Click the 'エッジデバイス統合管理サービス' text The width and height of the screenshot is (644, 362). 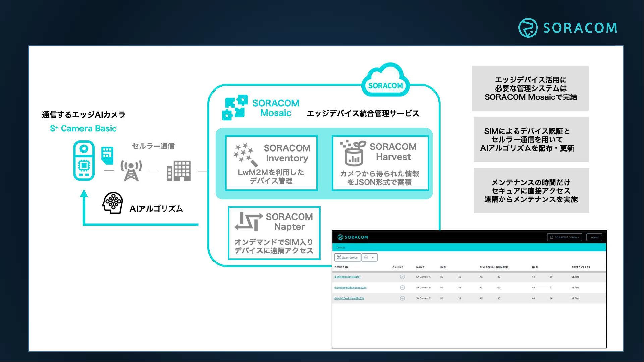point(363,113)
